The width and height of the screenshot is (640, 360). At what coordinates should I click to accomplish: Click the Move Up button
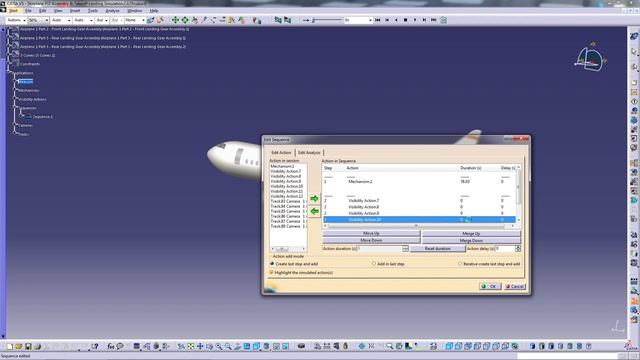click(371, 233)
